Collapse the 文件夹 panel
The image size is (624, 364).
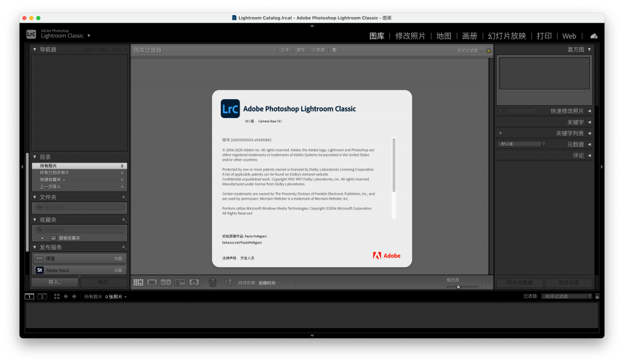coord(35,197)
